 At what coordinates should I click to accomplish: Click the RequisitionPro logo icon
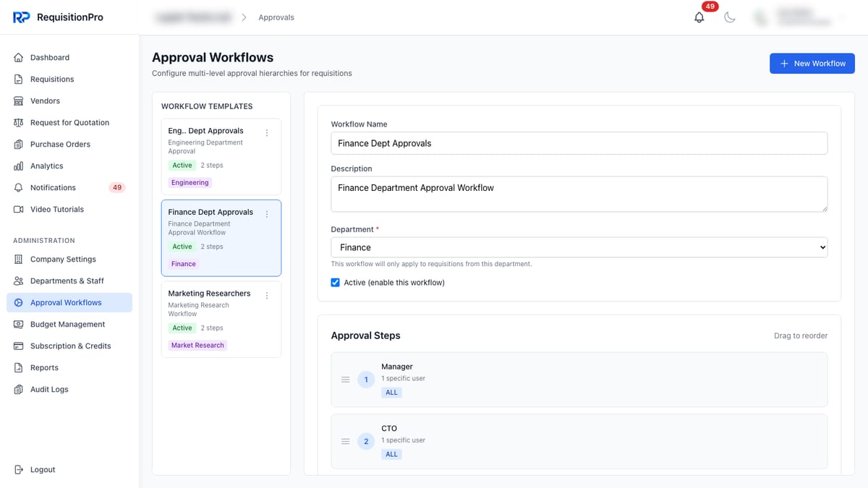click(21, 17)
